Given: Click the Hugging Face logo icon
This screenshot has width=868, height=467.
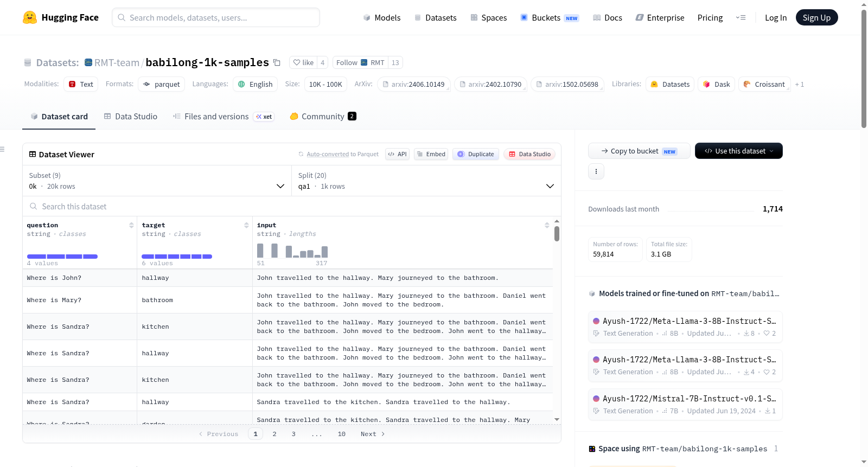Looking at the screenshot, I should point(30,17).
